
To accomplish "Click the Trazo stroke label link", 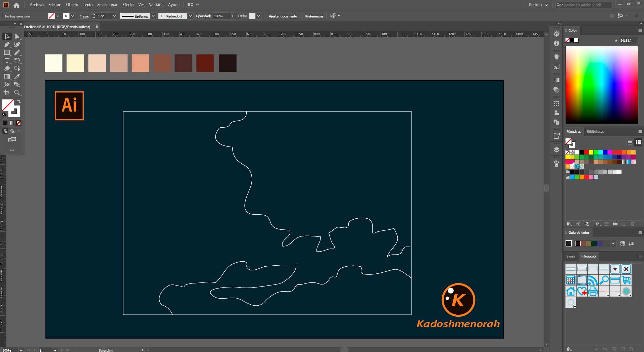I will 84,16.
